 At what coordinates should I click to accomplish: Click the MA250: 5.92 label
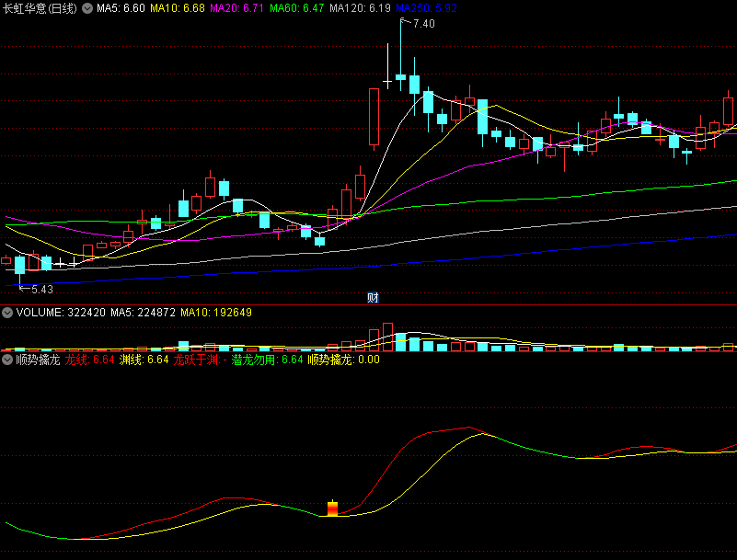pyautogui.click(x=426, y=8)
